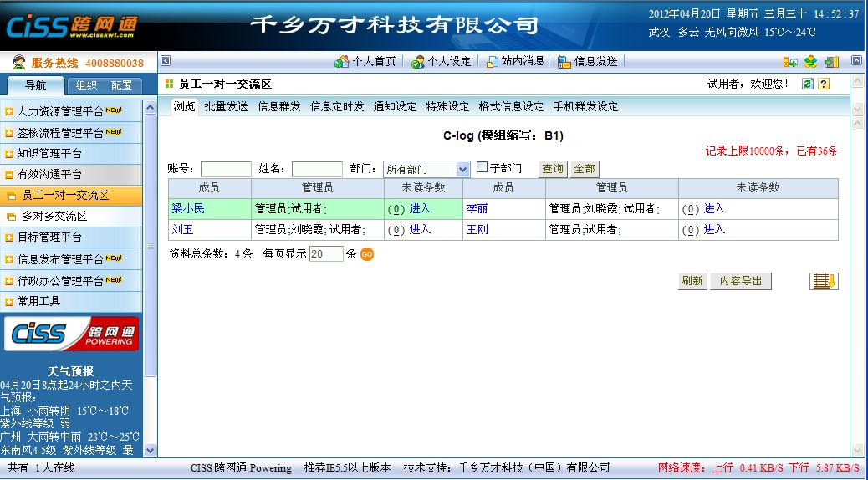
Task: Select 员工一对一交流区 in the sidebar
Action: [71, 196]
